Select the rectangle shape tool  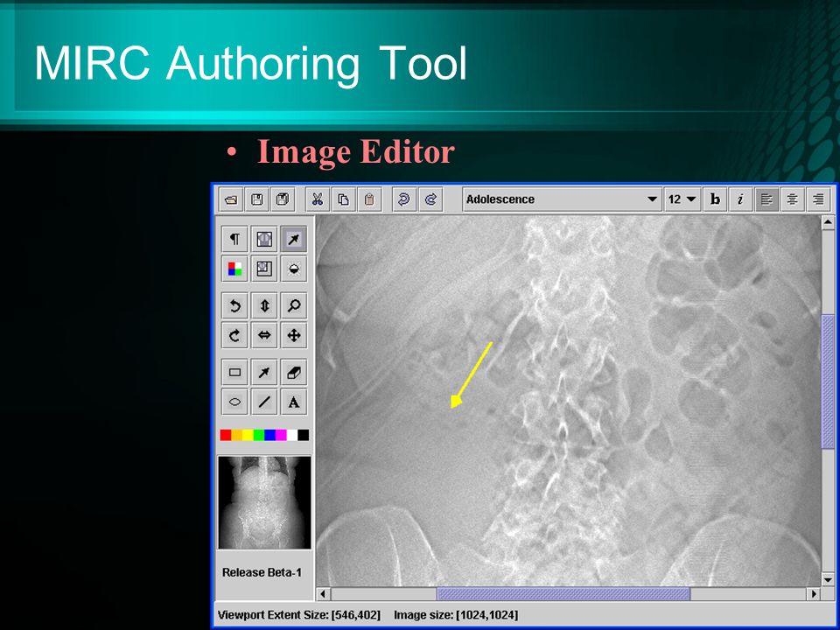[234, 373]
